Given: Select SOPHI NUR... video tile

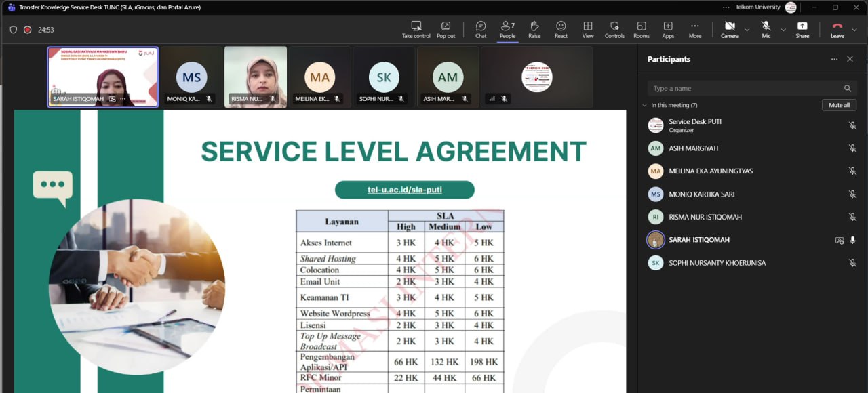Looking at the screenshot, I should 384,77.
